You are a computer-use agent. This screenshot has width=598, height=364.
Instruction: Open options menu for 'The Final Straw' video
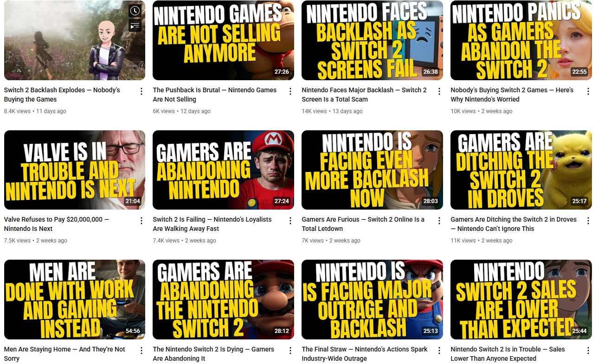tap(439, 351)
